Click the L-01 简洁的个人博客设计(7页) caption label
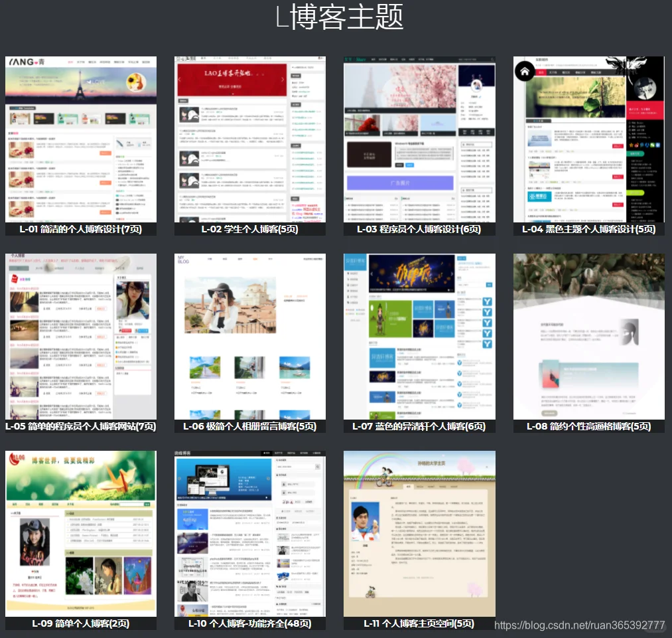The image size is (672, 638). pos(80,229)
